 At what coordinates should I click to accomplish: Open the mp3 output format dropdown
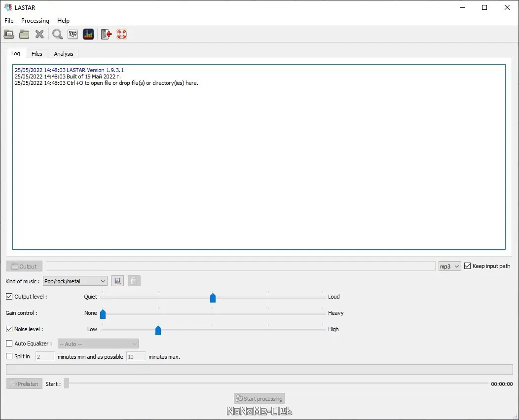tap(449, 267)
